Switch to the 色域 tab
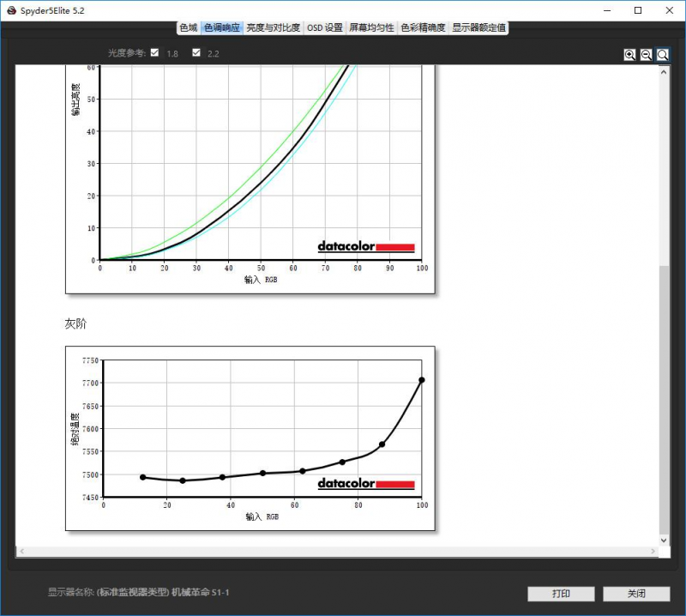The height and width of the screenshot is (616, 686). click(x=188, y=27)
